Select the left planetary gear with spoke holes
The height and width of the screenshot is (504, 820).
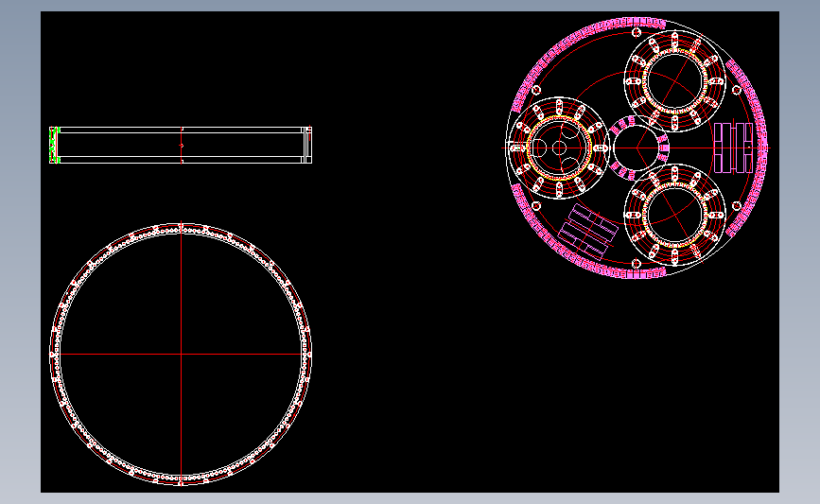pyautogui.click(x=559, y=148)
